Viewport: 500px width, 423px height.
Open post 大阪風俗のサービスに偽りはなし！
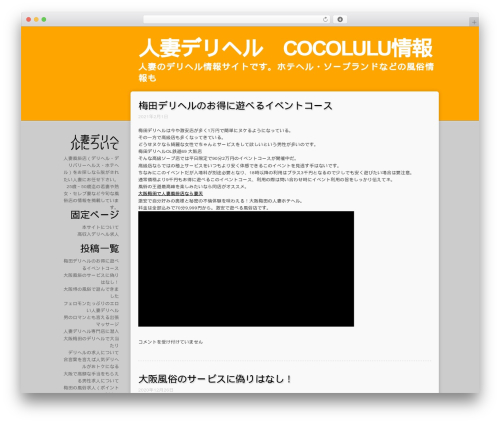pyautogui.click(x=215, y=379)
